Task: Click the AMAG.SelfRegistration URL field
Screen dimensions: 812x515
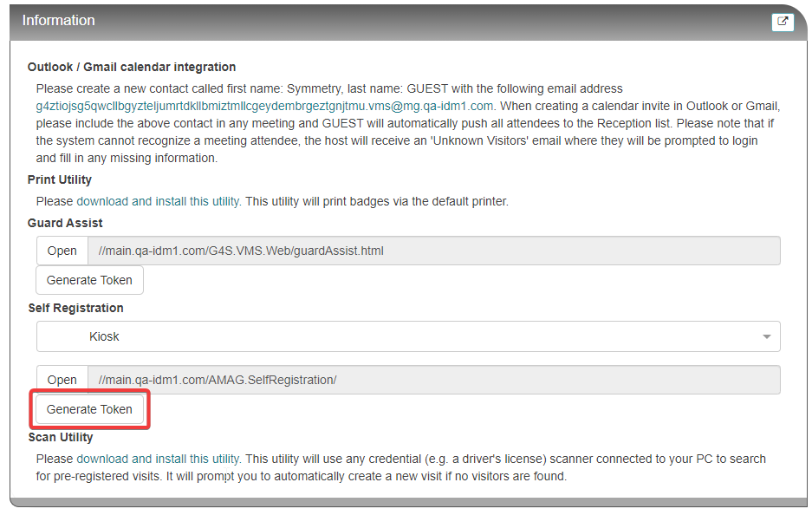Action: point(434,380)
